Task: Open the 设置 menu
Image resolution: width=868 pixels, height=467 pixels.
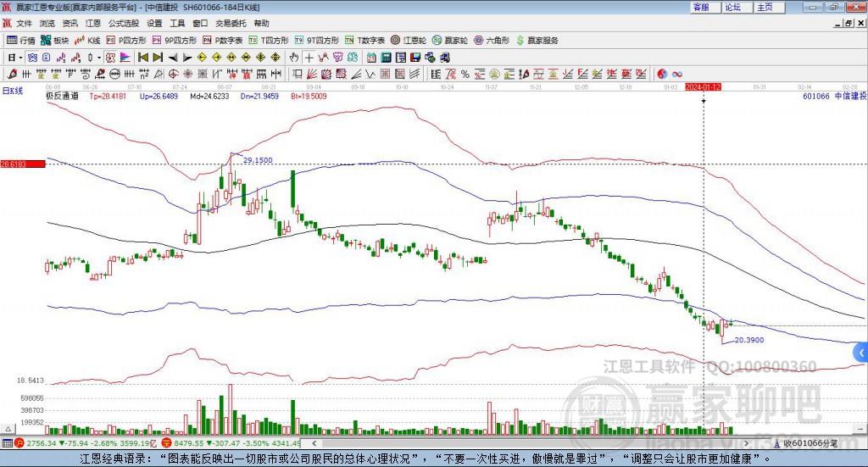Action: tap(154, 23)
